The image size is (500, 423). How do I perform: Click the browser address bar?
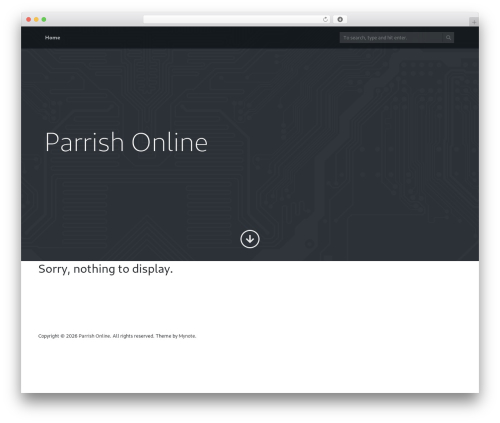pyautogui.click(x=237, y=19)
